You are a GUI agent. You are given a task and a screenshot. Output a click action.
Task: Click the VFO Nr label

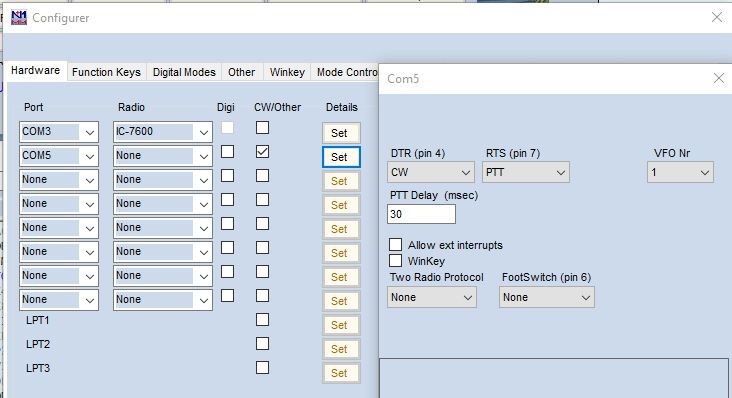(672, 153)
